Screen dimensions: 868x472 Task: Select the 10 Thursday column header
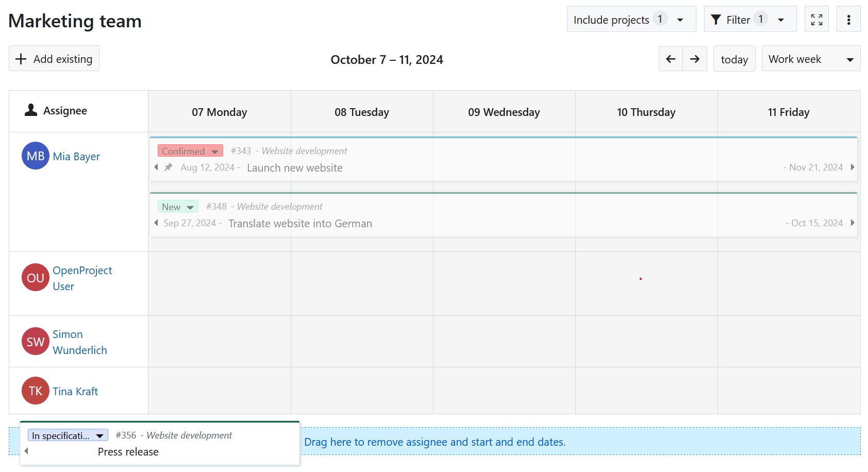[x=646, y=112]
